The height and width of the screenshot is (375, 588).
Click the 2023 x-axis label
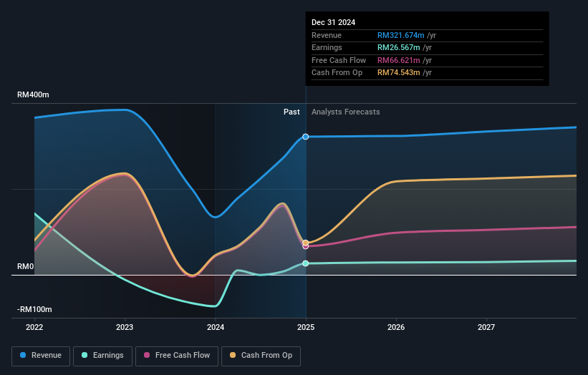tap(125, 327)
